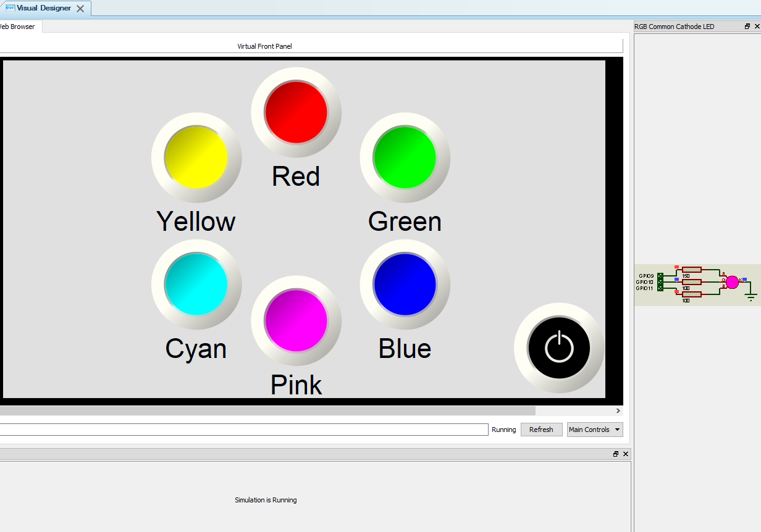Click the Refresh button
The width and height of the screenshot is (761, 532).
point(541,430)
